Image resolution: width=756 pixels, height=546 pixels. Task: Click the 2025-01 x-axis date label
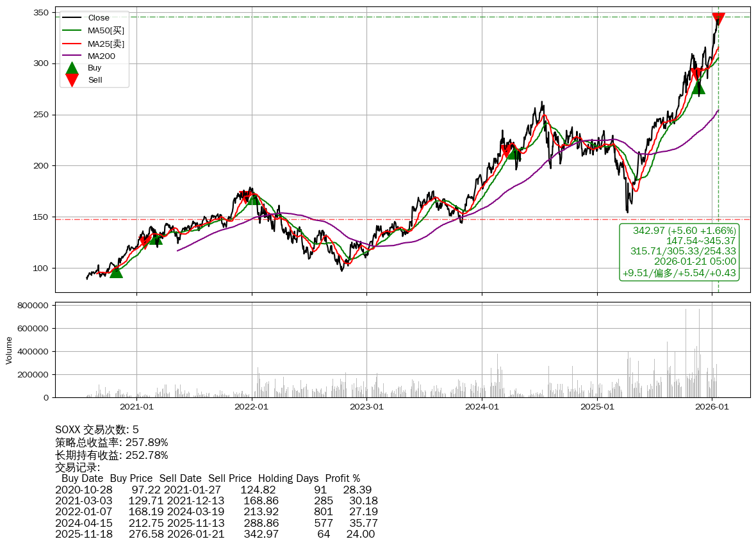click(x=597, y=406)
